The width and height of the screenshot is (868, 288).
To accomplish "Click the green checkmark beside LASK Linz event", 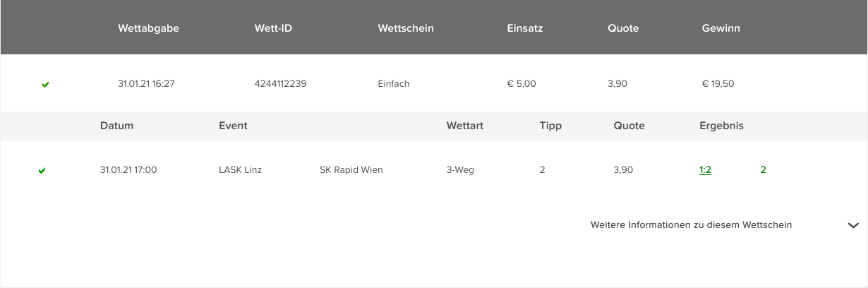I will pos(42,171).
